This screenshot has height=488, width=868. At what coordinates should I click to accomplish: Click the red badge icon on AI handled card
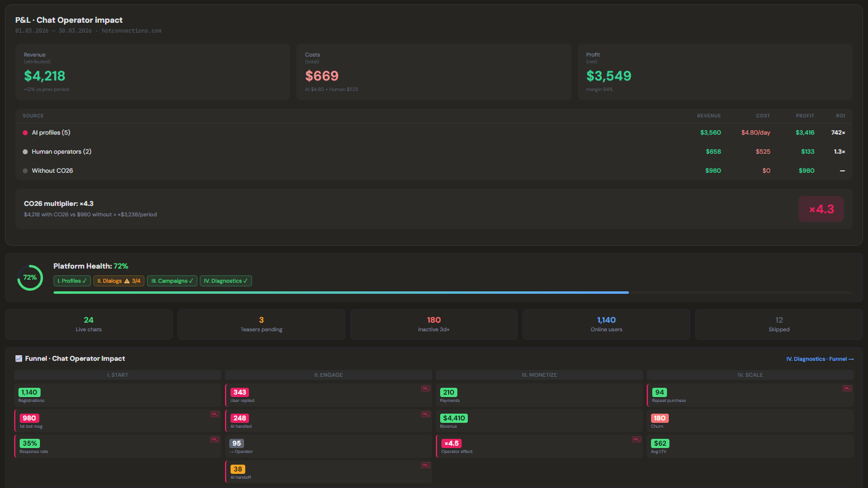click(425, 414)
